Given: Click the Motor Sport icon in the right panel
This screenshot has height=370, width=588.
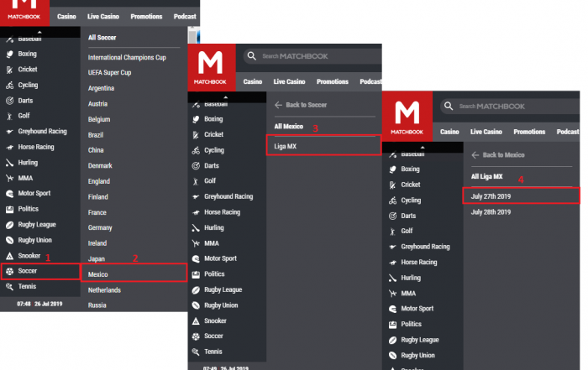Looking at the screenshot, I should click(392, 309).
